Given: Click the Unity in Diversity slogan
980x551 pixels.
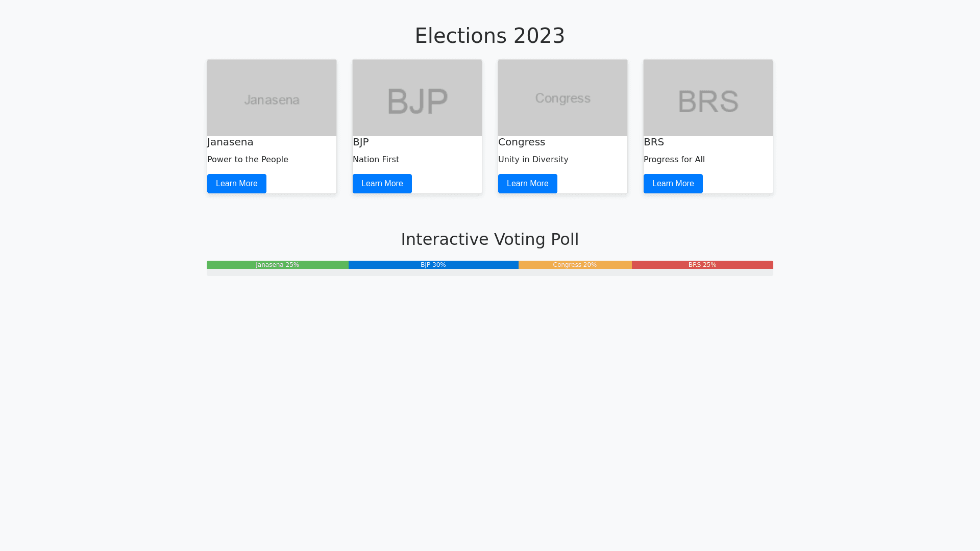Looking at the screenshot, I should click(533, 160).
